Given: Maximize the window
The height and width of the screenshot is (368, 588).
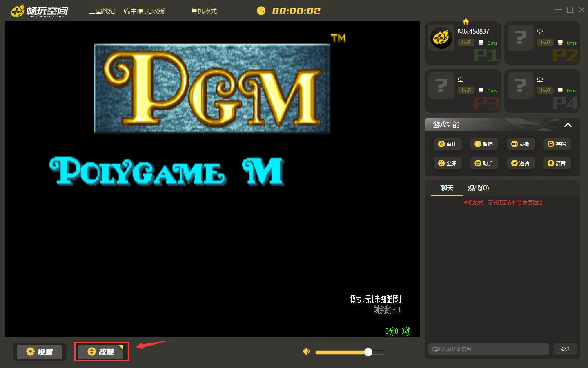Looking at the screenshot, I should tap(570, 10).
